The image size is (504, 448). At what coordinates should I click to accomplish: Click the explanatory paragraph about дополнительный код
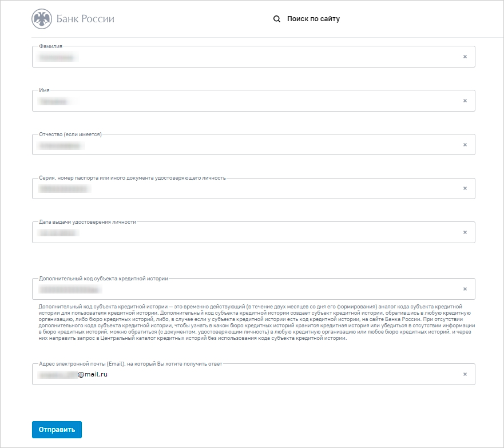(256, 322)
